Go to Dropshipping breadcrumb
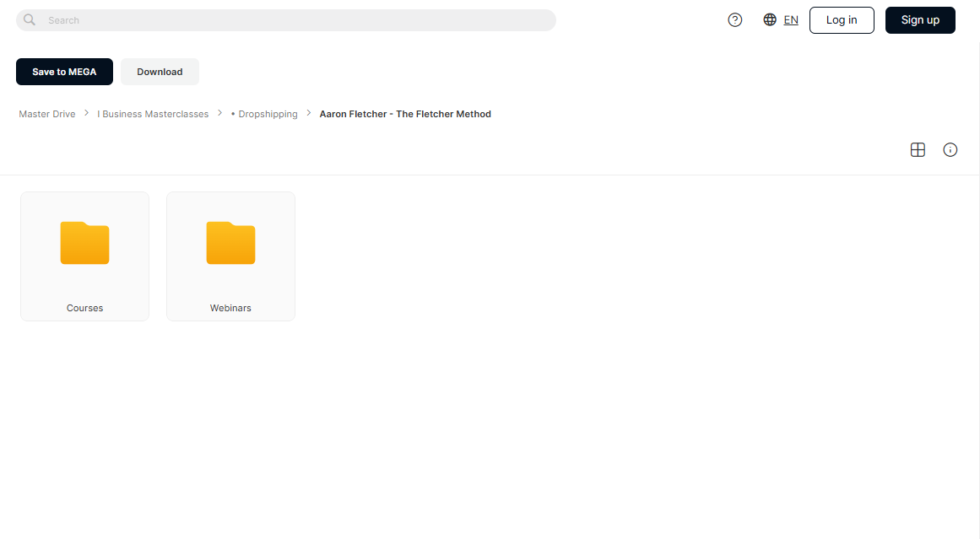Image resolution: width=980 pixels, height=539 pixels. click(264, 114)
